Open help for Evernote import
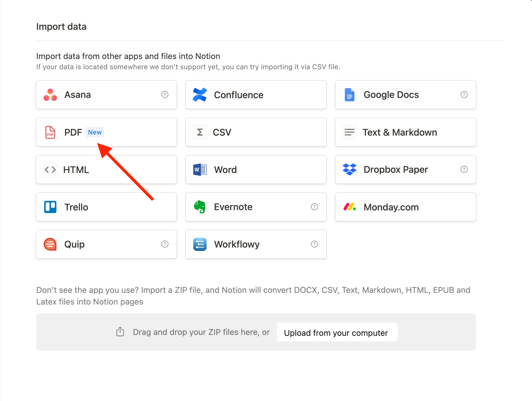Viewport: 532px width, 401px height. click(315, 207)
